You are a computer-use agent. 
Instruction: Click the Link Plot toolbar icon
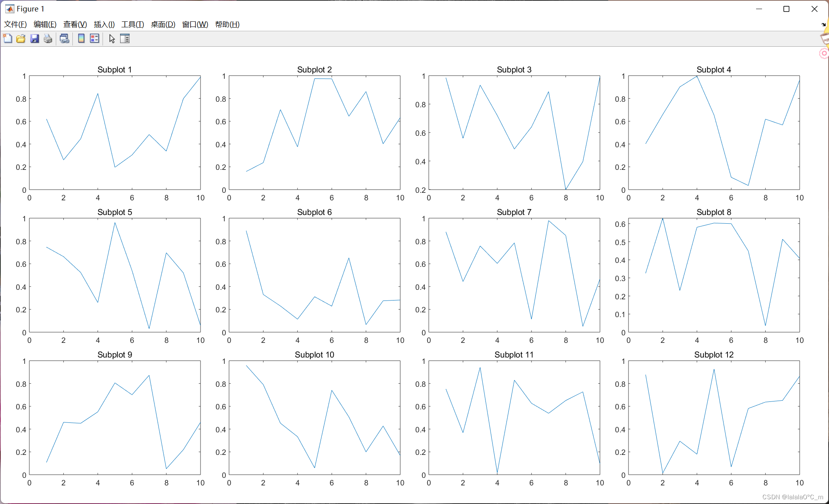pyautogui.click(x=64, y=38)
